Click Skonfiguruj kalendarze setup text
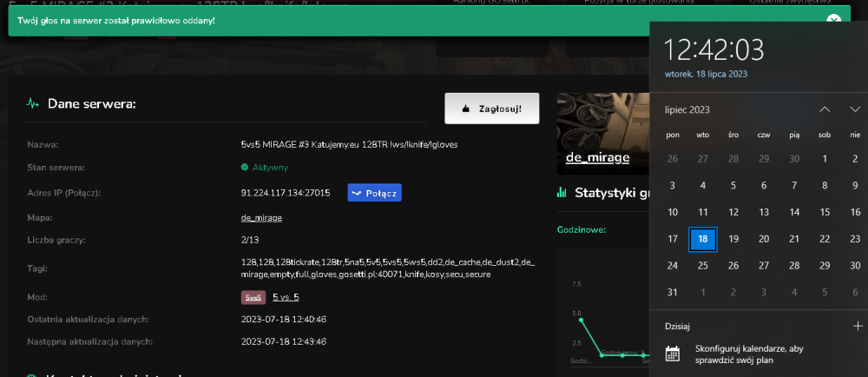Image resolution: width=868 pixels, height=377 pixels. (749, 354)
